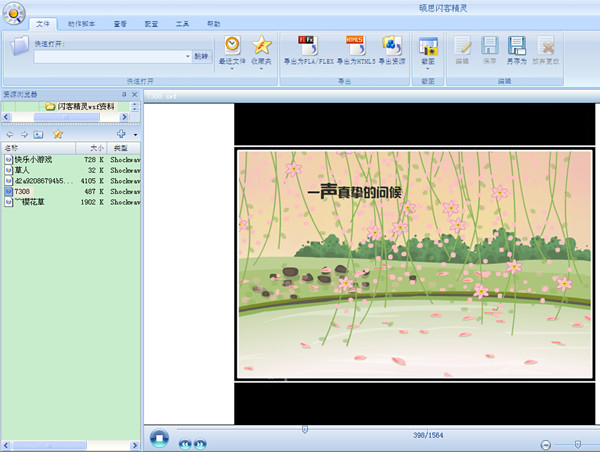600x452 pixels.
Task: Click the favorites star in browser toolbar
Action: tap(58, 134)
